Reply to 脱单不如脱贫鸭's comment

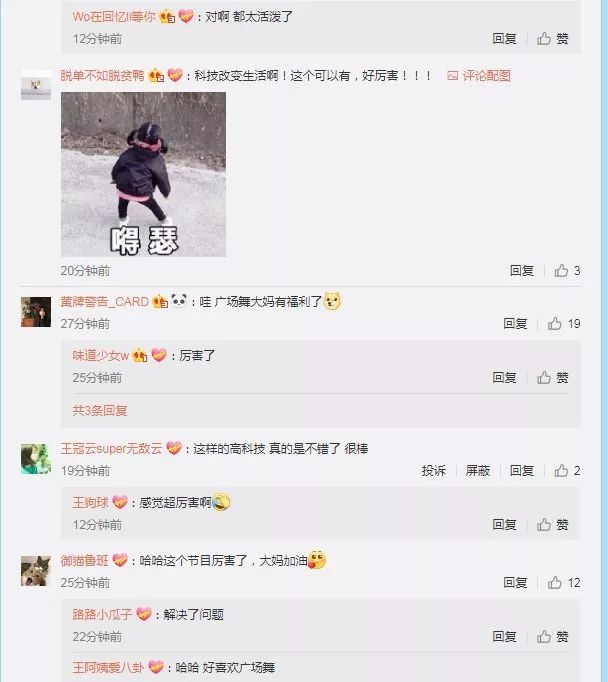pos(521,271)
